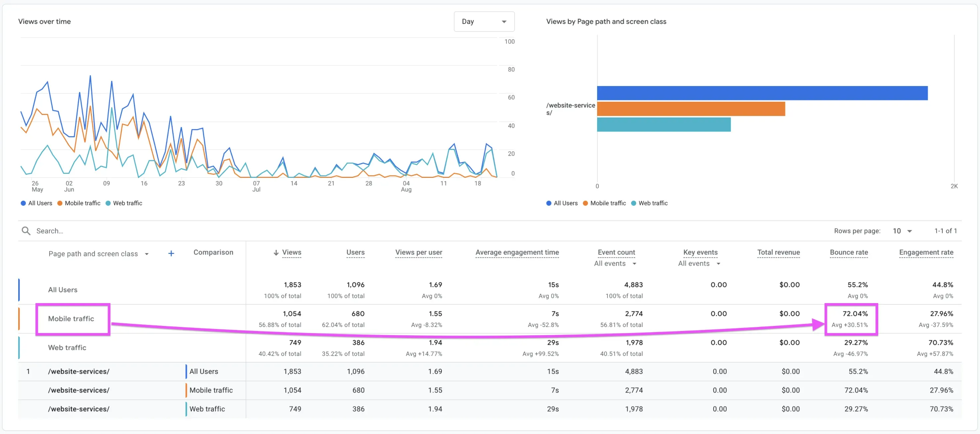
Task: Open Page path and screen class dropdown
Action: 98,254
